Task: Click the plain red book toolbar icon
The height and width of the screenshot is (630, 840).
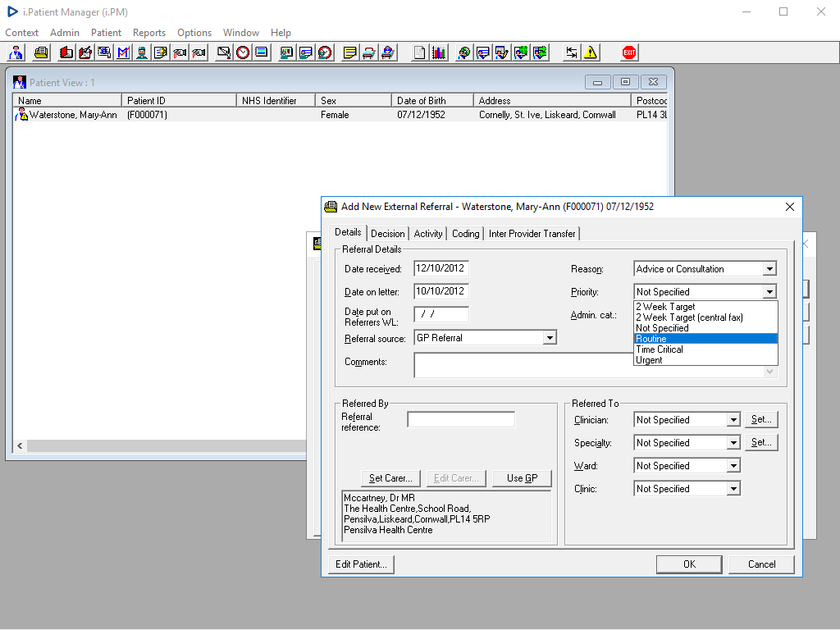Action: click(x=66, y=52)
